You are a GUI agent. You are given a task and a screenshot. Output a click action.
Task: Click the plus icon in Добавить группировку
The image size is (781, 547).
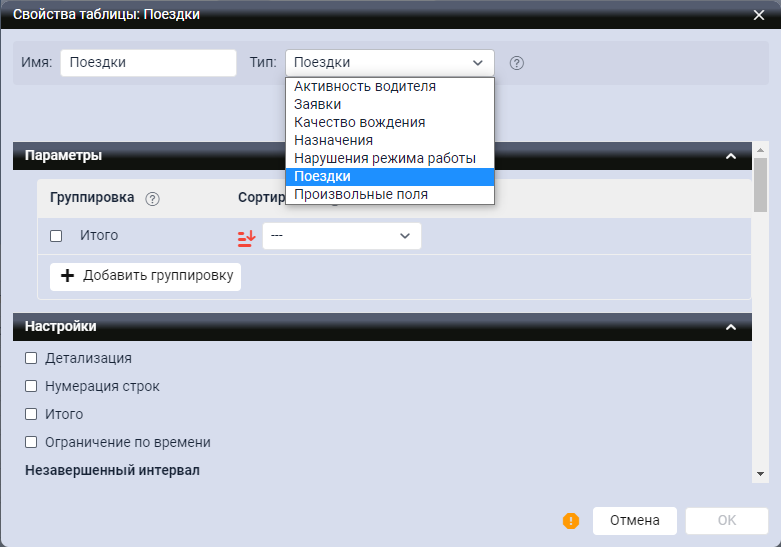[x=68, y=276]
